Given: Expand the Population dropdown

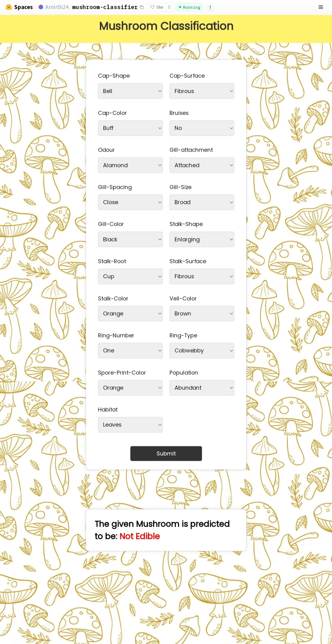Looking at the screenshot, I should point(201,387).
